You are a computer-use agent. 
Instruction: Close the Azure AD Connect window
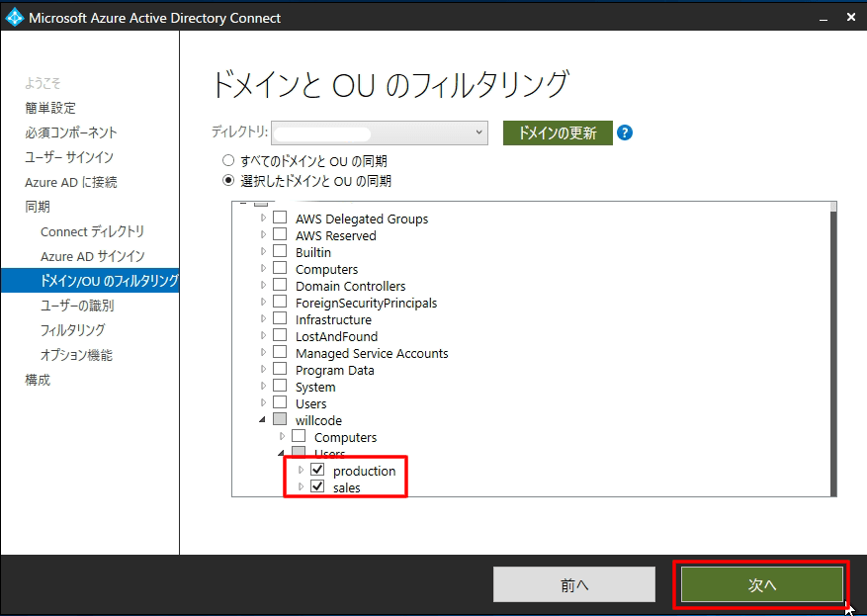(x=851, y=17)
